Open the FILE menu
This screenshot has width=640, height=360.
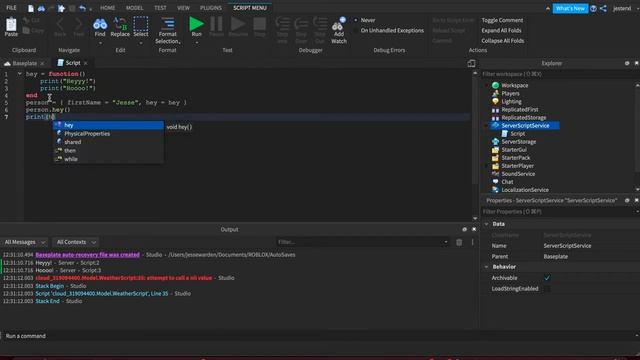(x=11, y=8)
